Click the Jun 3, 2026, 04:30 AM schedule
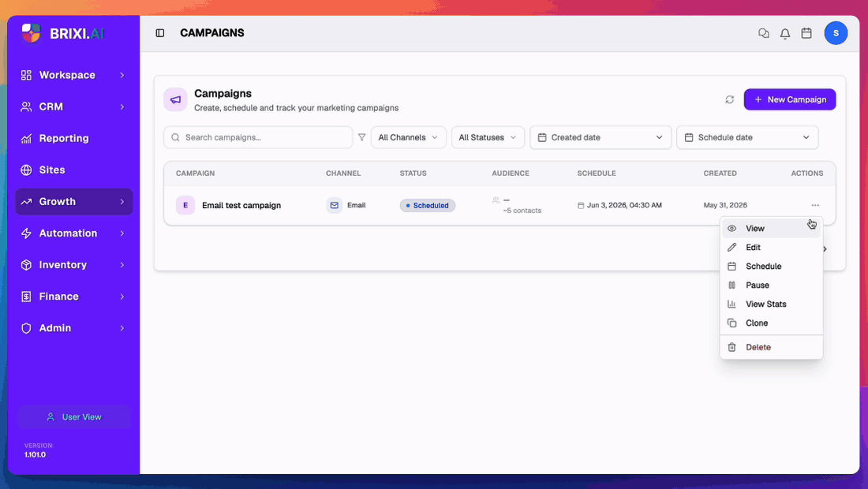868x489 pixels. [624, 205]
